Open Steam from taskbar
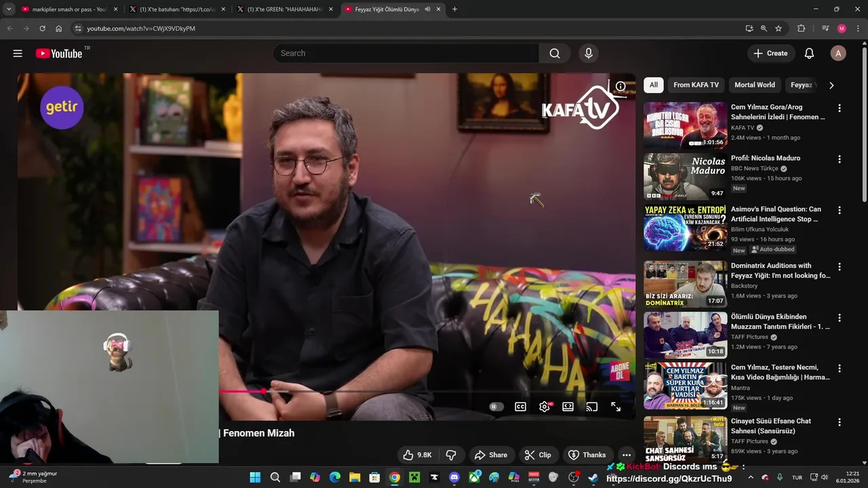 click(x=593, y=478)
